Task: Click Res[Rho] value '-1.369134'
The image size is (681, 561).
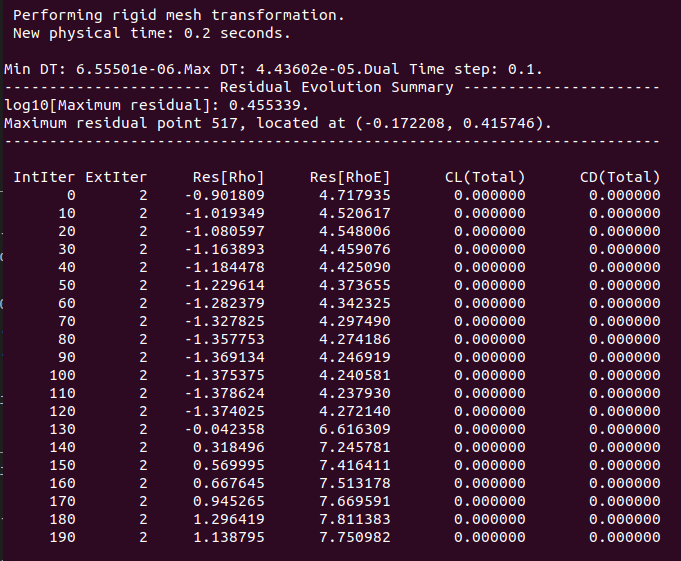Action: tap(225, 357)
